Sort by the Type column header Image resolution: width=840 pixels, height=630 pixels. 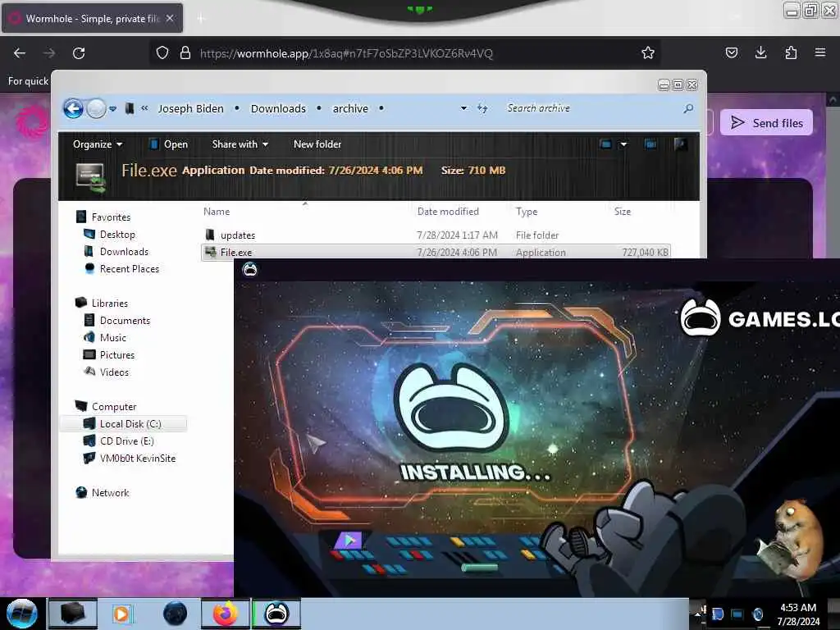526,212
